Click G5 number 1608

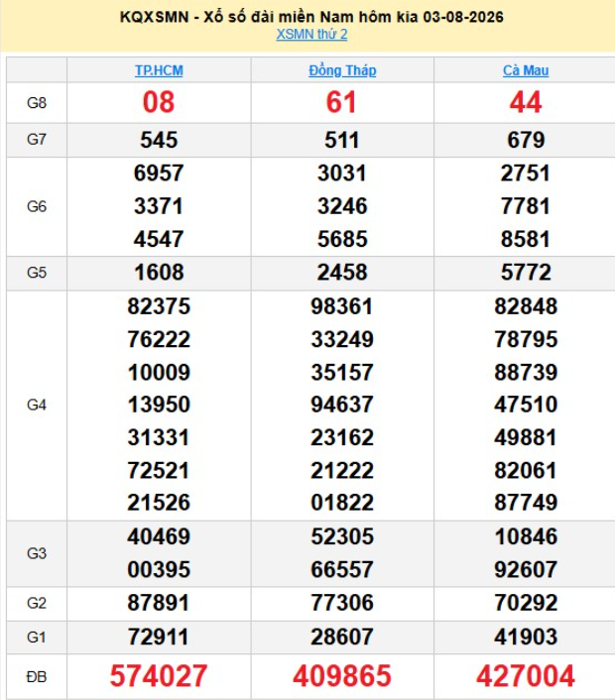coord(159,273)
